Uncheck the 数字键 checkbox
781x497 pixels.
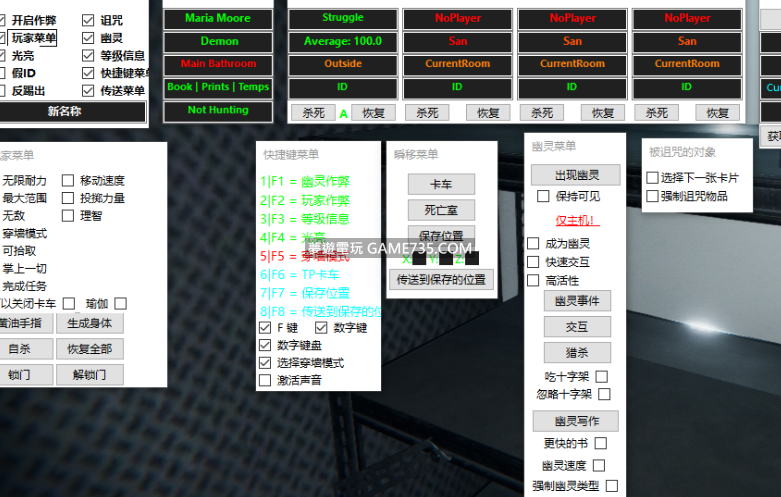pos(321,328)
